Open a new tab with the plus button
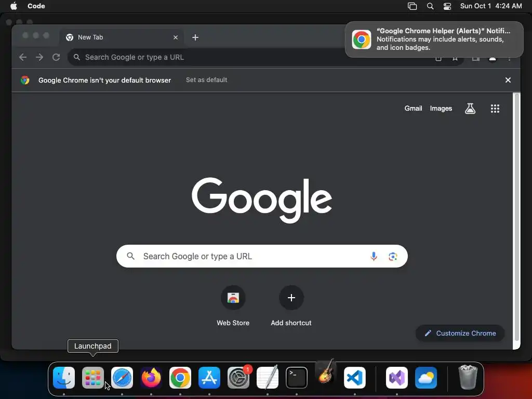532x399 pixels. point(195,37)
